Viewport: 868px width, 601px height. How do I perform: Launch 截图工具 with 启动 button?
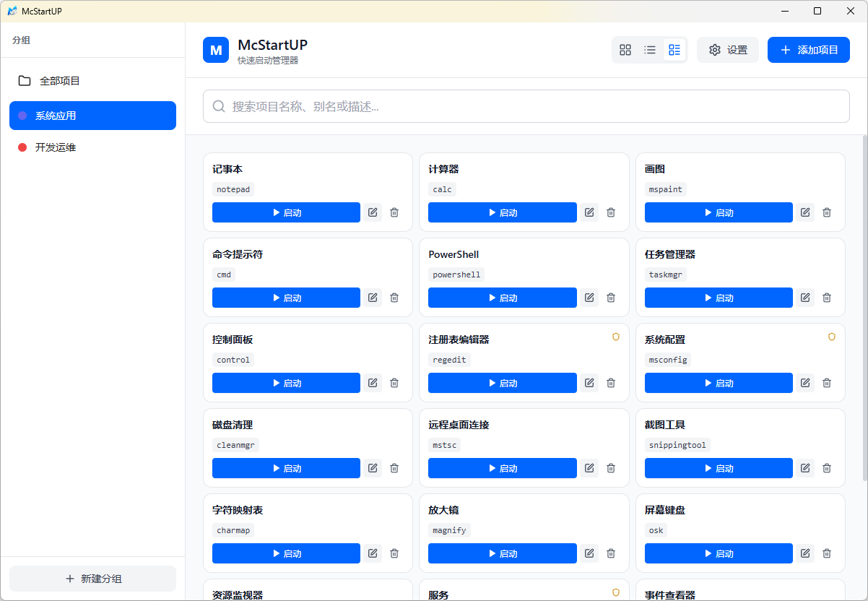pyautogui.click(x=719, y=468)
